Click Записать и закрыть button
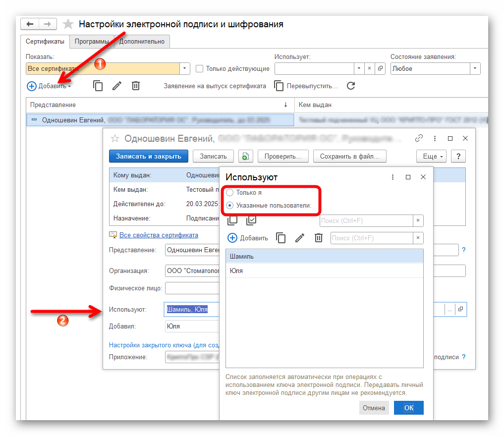This screenshot has height=436, width=504. tap(149, 156)
